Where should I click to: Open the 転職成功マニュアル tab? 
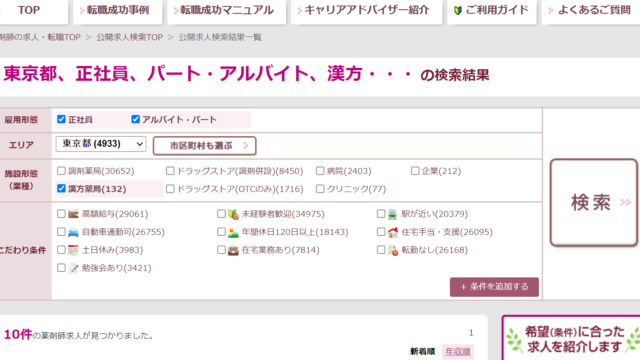click(227, 11)
